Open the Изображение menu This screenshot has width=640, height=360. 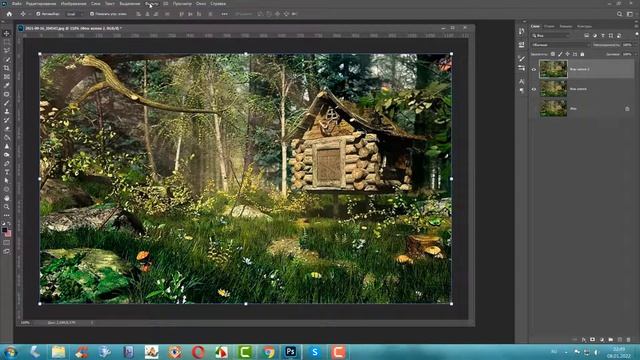73,4
